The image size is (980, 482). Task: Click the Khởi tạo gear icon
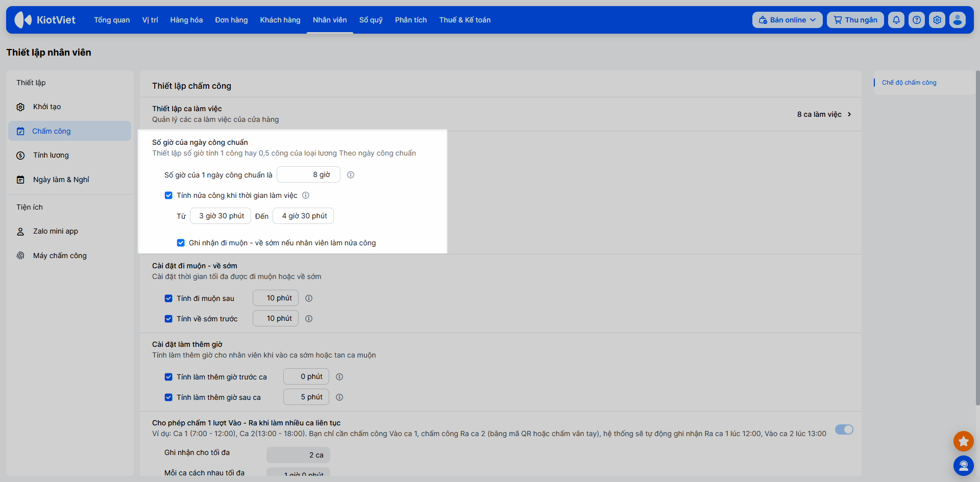(20, 107)
